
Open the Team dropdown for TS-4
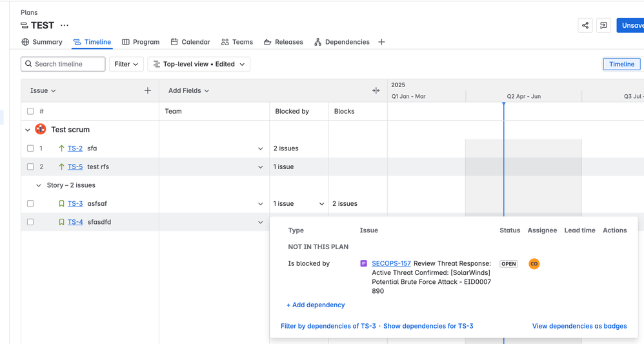[x=261, y=222]
